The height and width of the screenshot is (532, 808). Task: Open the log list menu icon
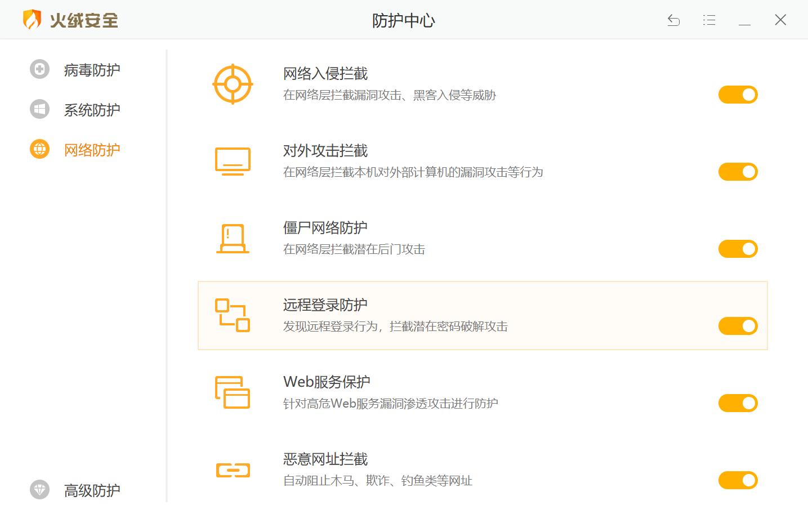click(x=709, y=20)
